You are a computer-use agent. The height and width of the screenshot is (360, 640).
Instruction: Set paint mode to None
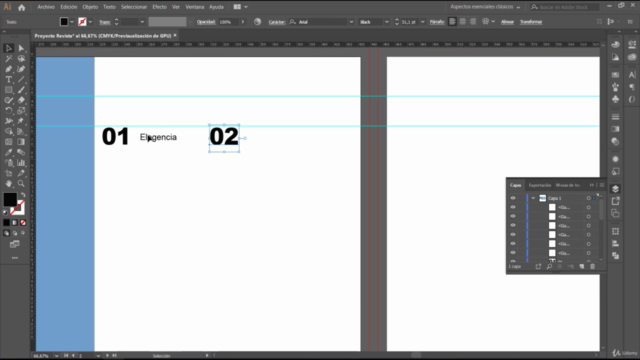pyautogui.click(x=23, y=223)
